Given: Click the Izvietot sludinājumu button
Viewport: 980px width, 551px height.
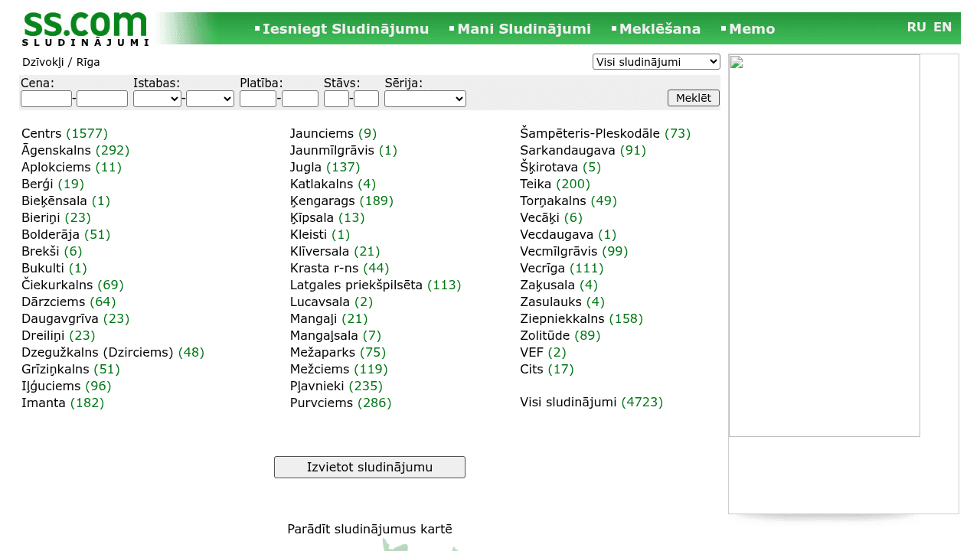Looking at the screenshot, I should 370,468.
